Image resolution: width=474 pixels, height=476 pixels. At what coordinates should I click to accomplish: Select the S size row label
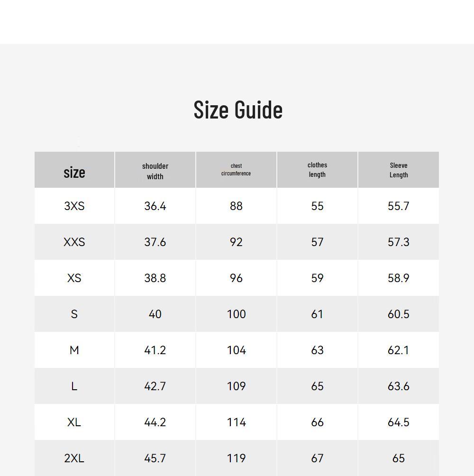[74, 314]
